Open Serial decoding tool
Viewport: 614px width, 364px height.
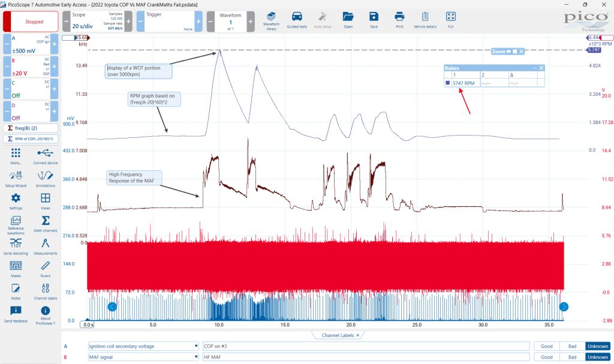16,246
